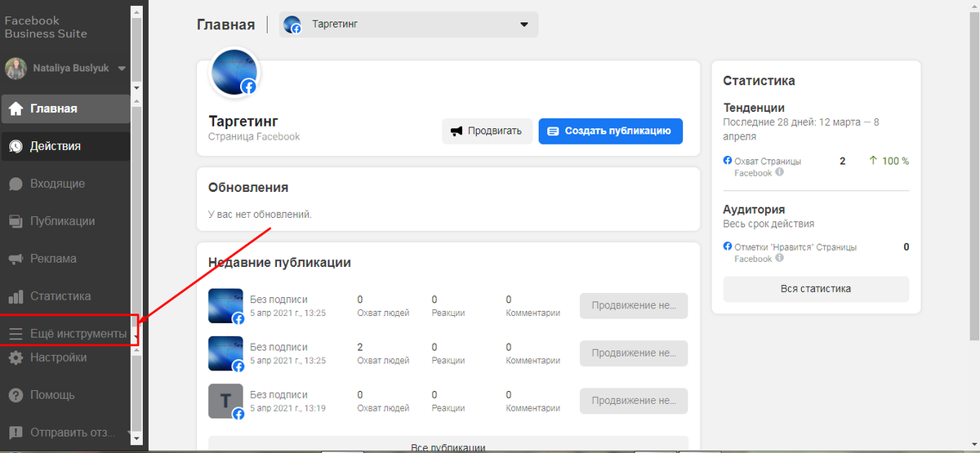Expand the Nataliya Buslyuk account menu arrow
This screenshot has width=980, height=453.
pos(122,69)
